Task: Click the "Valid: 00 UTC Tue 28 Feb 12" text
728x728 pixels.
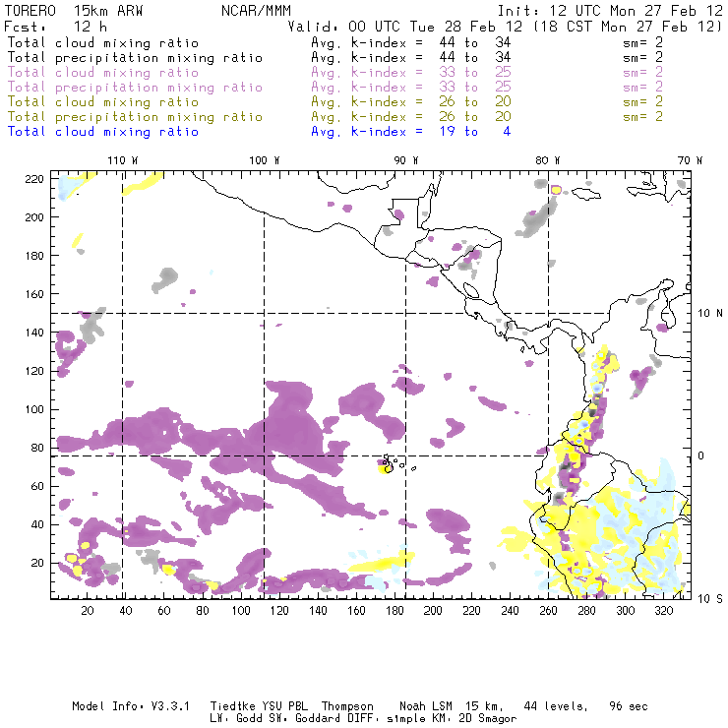Action: 405,27
